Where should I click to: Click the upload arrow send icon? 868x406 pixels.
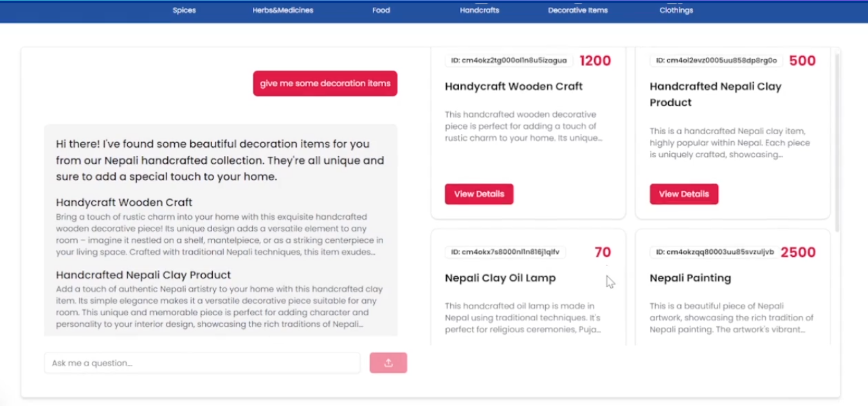[388, 363]
